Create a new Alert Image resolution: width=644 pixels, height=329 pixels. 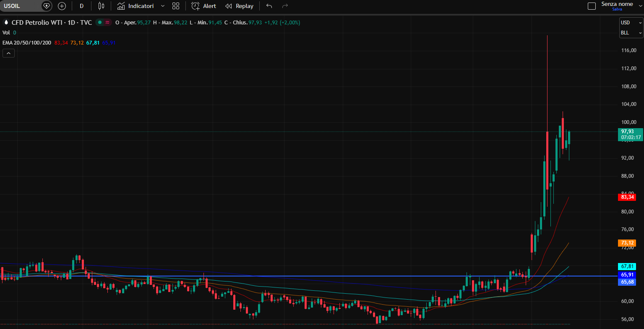click(204, 6)
